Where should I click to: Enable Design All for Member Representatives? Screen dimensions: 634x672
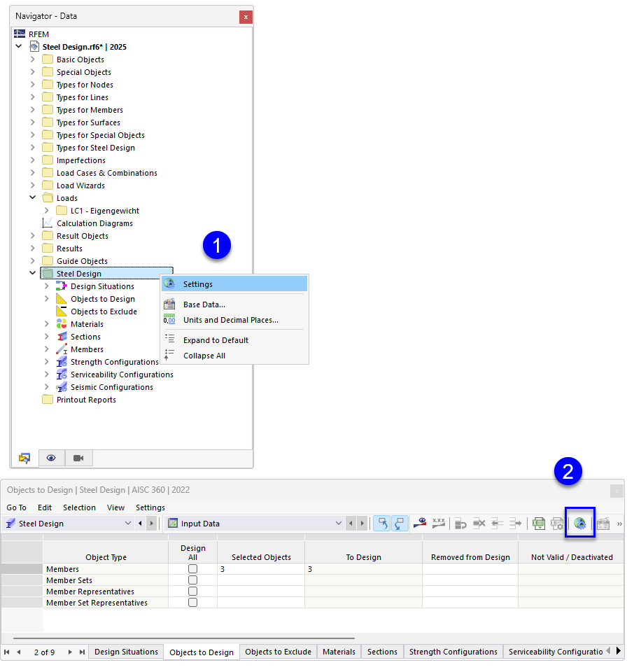pos(192,591)
